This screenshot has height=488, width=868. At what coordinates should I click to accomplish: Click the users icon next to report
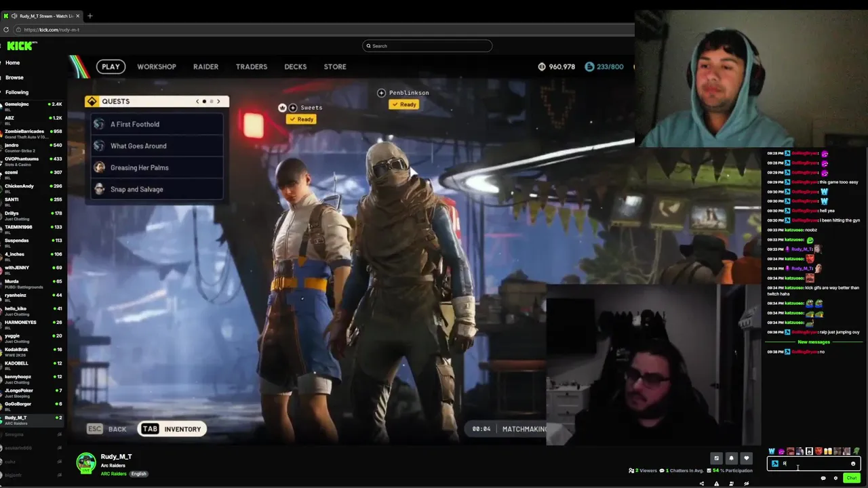[x=731, y=483]
